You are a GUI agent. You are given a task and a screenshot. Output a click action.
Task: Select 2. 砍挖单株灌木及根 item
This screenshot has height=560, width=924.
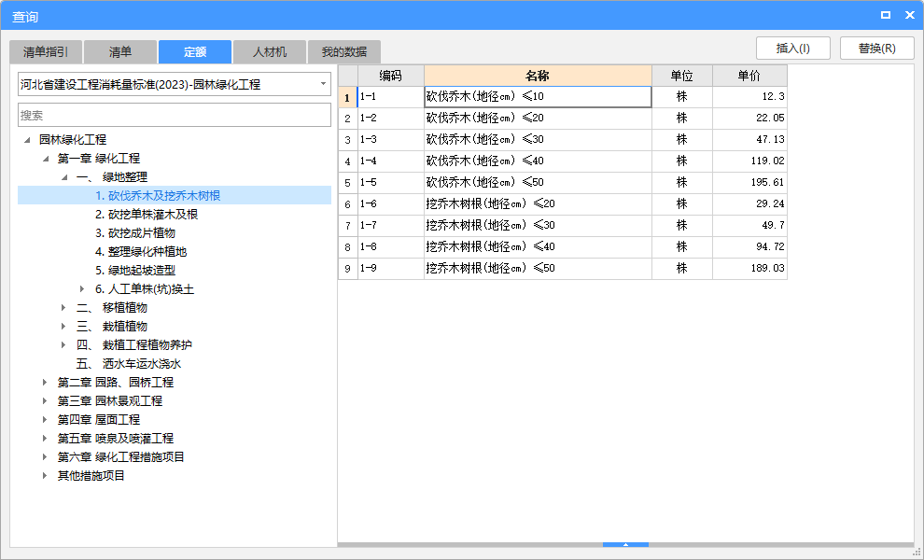click(x=147, y=215)
